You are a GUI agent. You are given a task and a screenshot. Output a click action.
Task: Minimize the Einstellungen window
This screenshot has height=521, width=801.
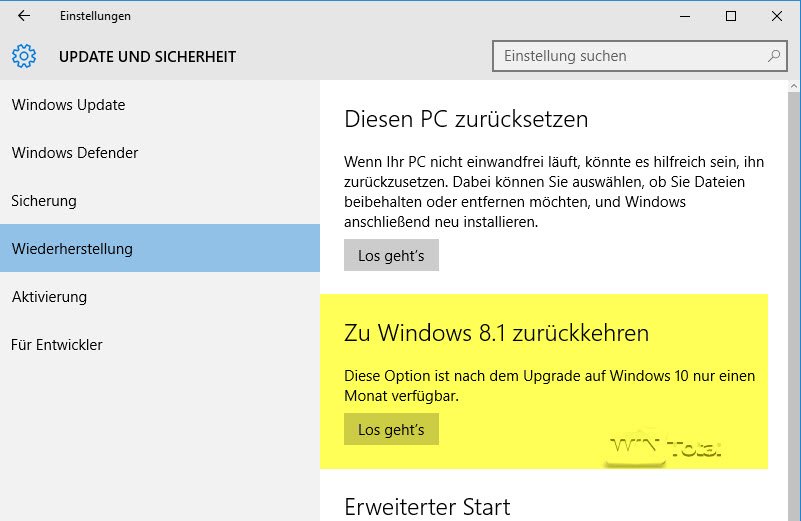tap(684, 16)
